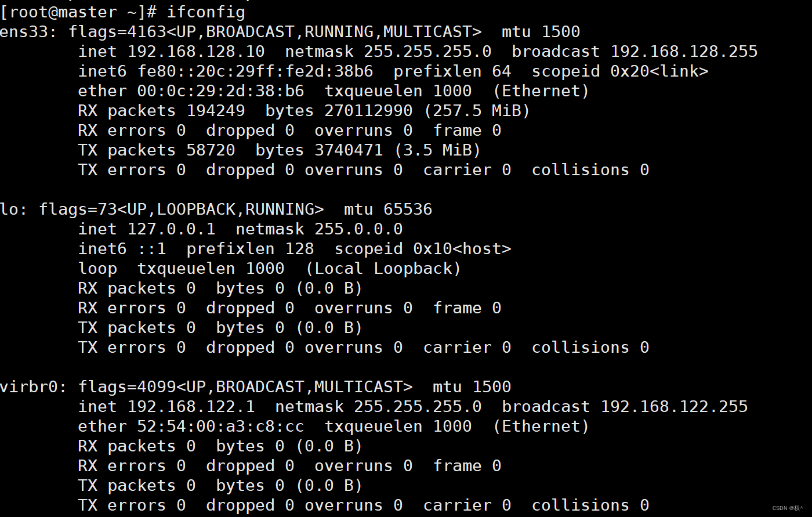The height and width of the screenshot is (517, 812).
Task: Click the netmask '255.0.0.0'
Action: 358,229
